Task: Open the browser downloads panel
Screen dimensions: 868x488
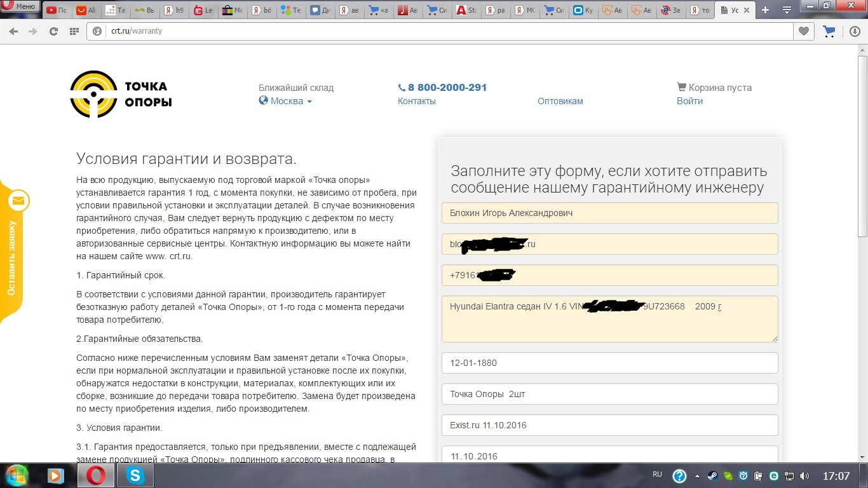Action: tap(855, 31)
